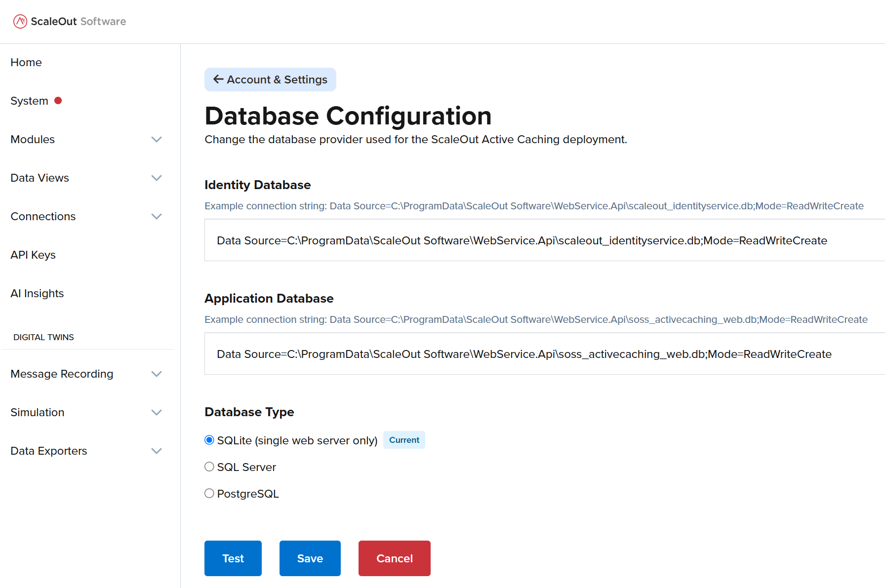Click the Test button
Viewport: 885px width, 588px height.
point(233,558)
